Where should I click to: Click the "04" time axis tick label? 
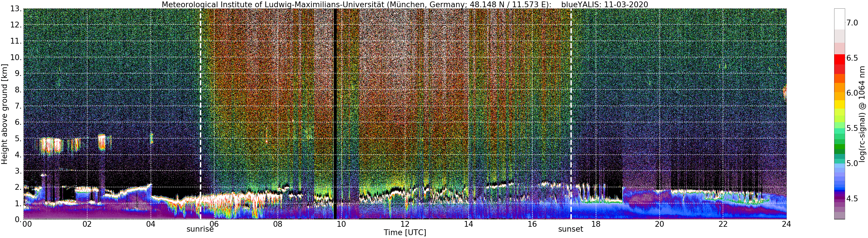coord(151,224)
